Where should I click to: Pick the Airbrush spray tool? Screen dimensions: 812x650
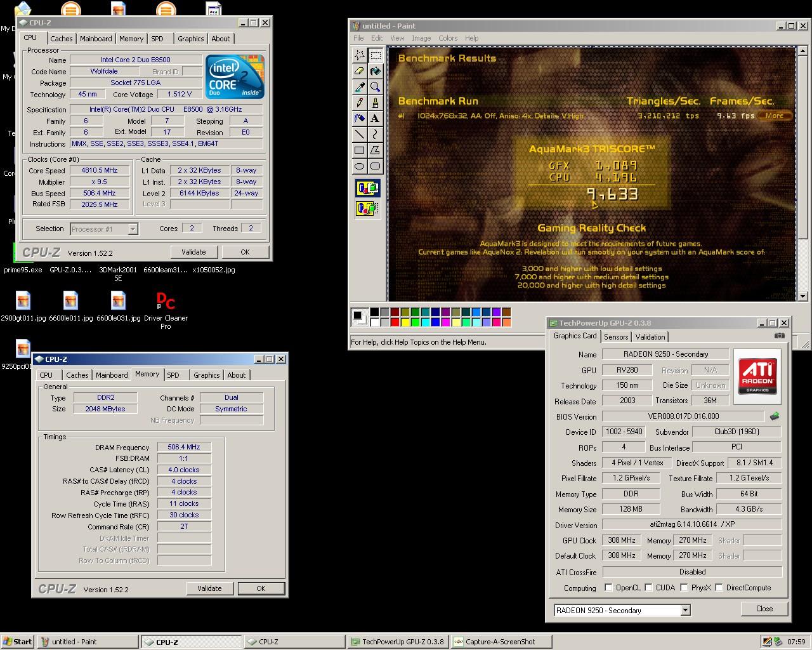click(x=360, y=119)
